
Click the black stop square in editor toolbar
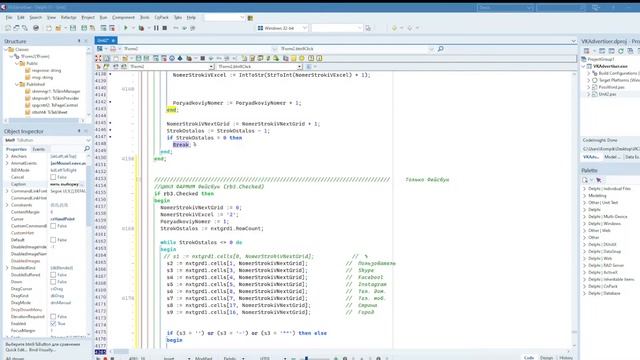point(202,58)
